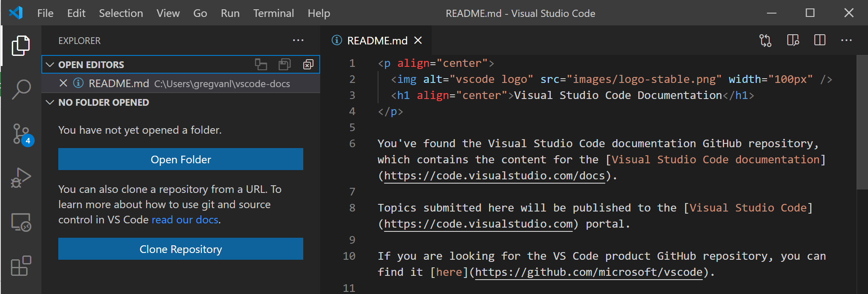Open the Run menu
Screen dimensions: 868x294
[x=230, y=13]
